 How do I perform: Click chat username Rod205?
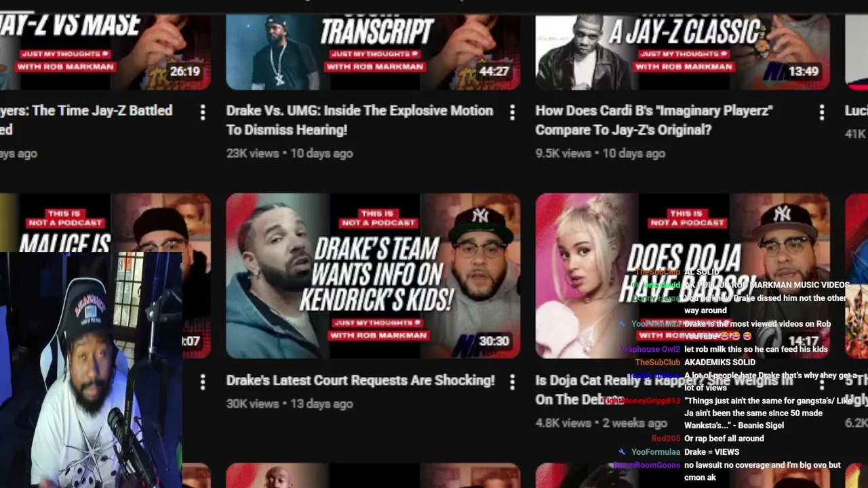(665, 439)
